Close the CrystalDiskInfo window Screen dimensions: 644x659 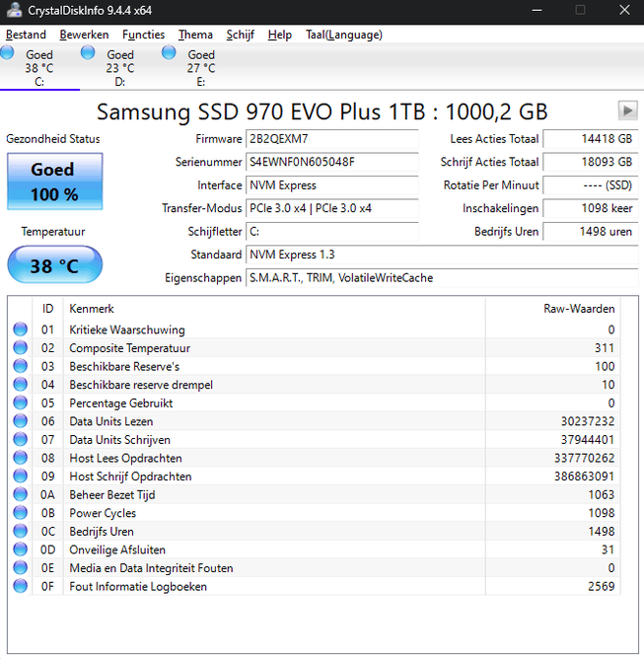(x=624, y=10)
